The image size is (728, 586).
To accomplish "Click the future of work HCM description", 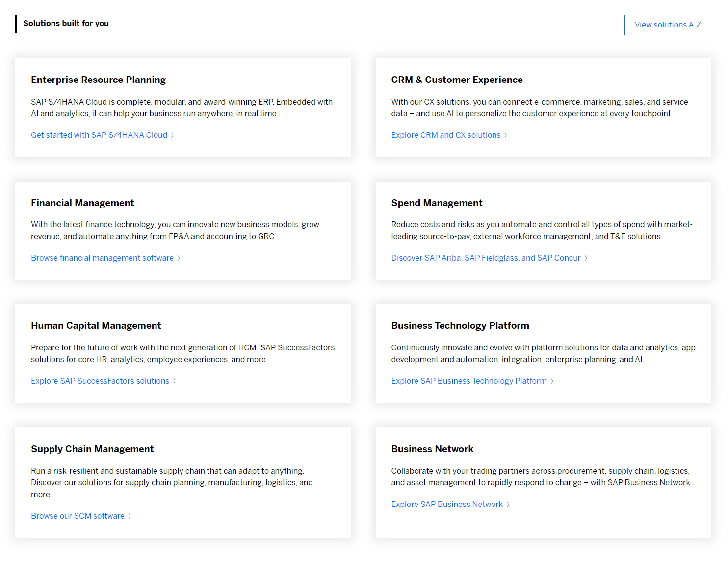I will pos(183,353).
